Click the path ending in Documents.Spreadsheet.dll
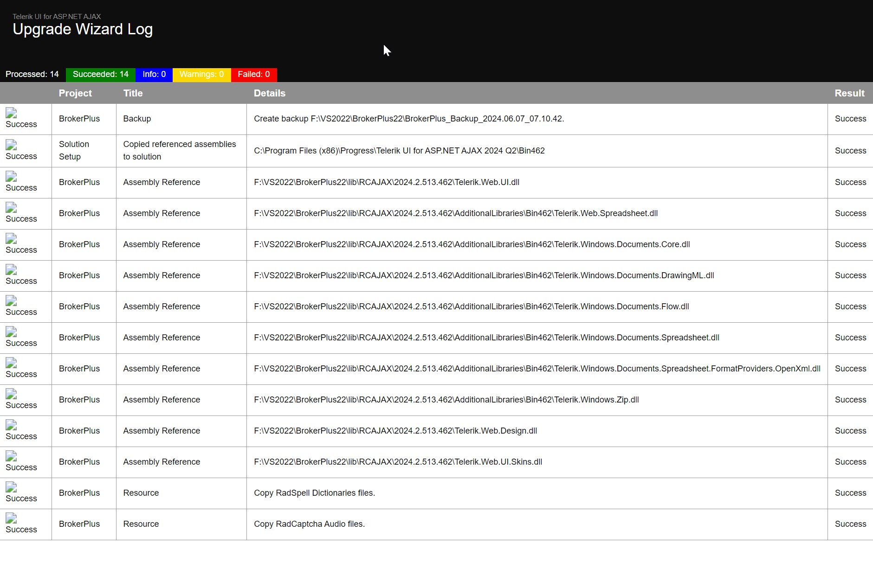The image size is (873, 588). coord(486,338)
